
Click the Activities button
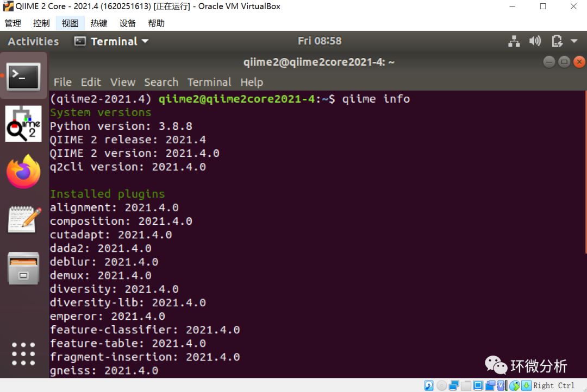(33, 41)
